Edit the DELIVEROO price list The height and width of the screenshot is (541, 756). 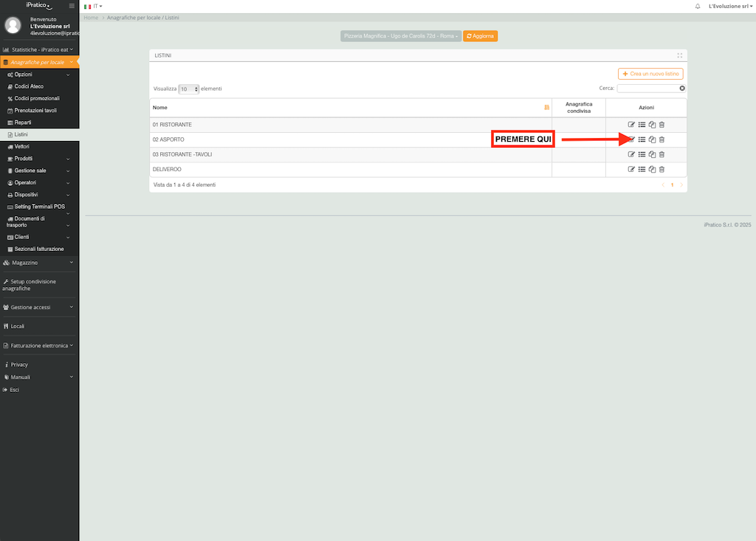(631, 169)
